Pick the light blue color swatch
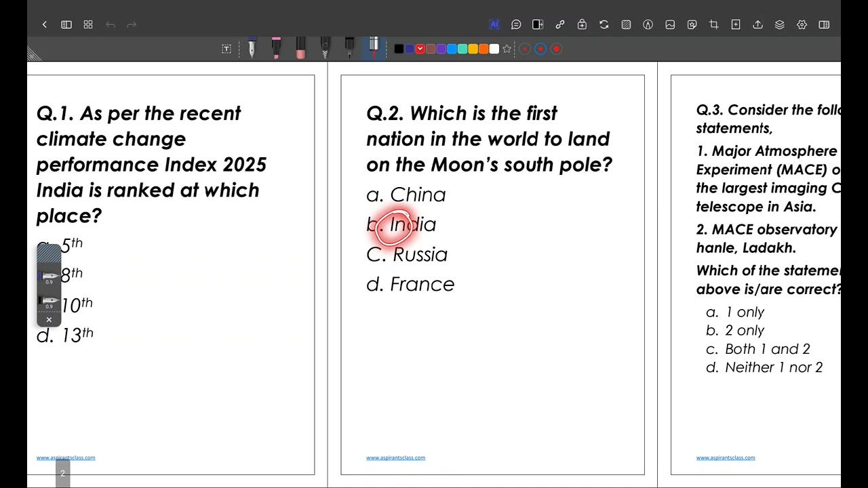 pyautogui.click(x=452, y=49)
